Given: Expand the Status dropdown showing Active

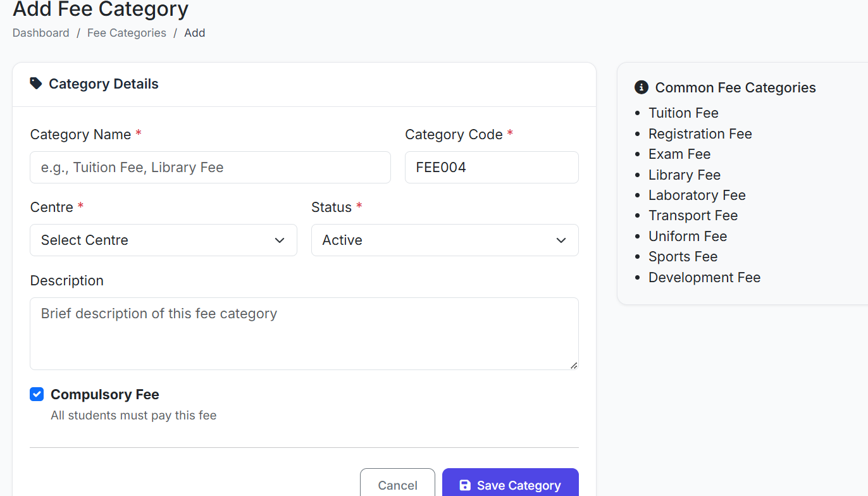Looking at the screenshot, I should point(444,240).
